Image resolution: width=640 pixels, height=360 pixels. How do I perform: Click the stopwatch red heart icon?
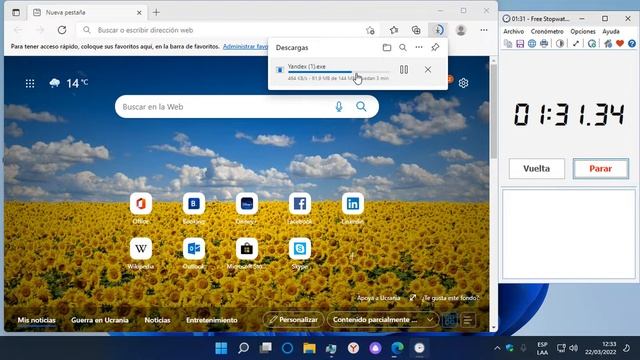pos(620,43)
